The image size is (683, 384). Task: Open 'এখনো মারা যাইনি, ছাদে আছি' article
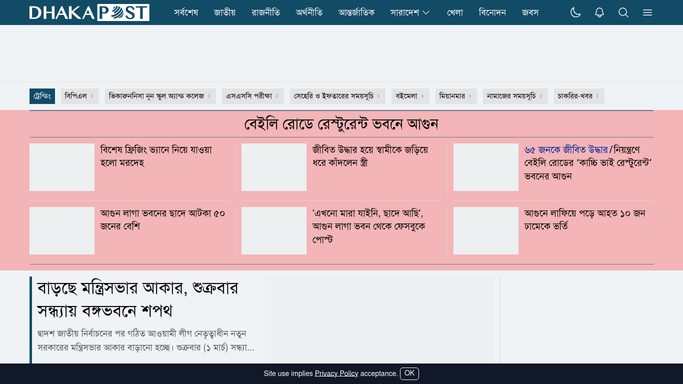[x=369, y=226]
